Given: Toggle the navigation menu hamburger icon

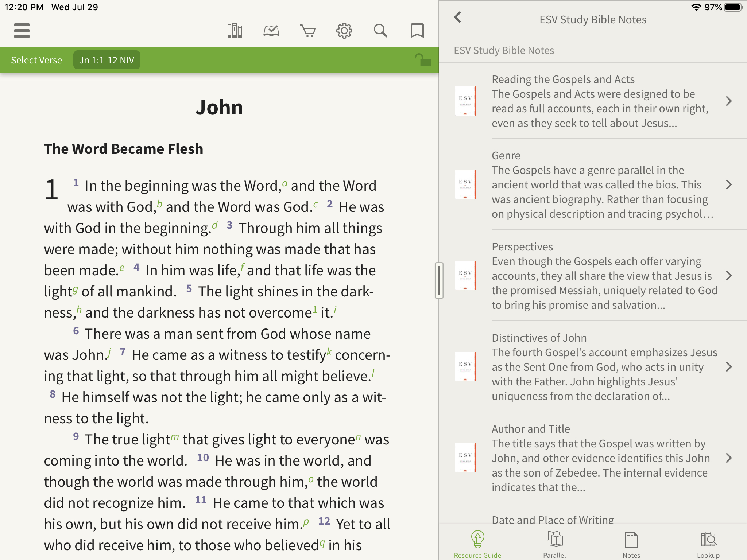Looking at the screenshot, I should click(x=22, y=30).
